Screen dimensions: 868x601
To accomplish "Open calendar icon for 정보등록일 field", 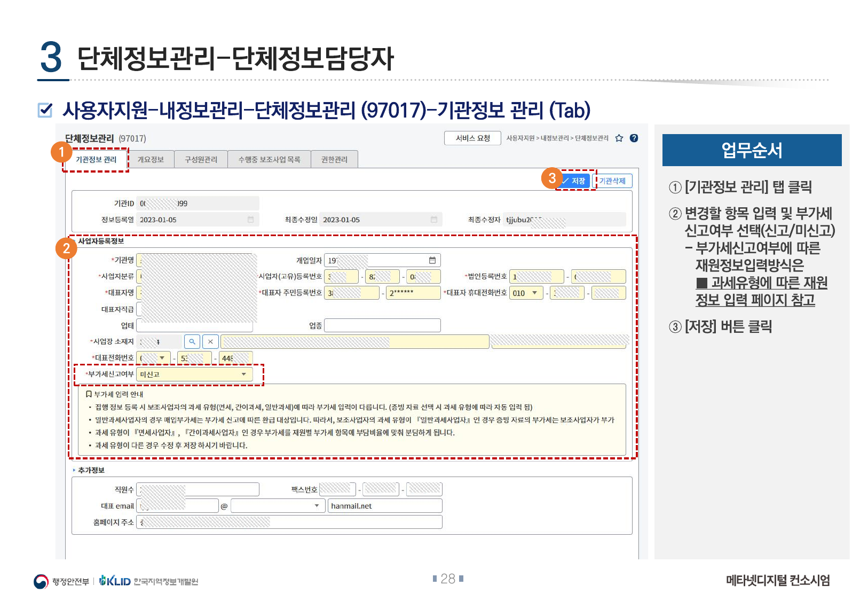I will (x=250, y=220).
